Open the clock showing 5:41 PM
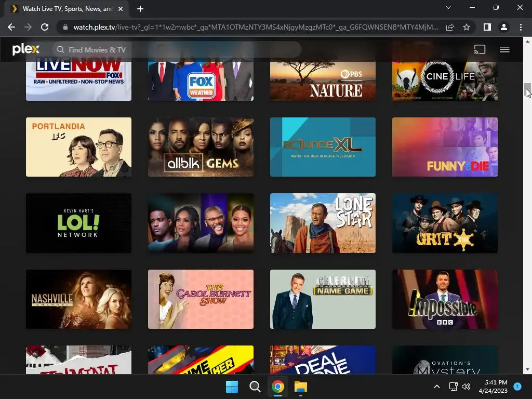532x399 pixels. (x=493, y=387)
